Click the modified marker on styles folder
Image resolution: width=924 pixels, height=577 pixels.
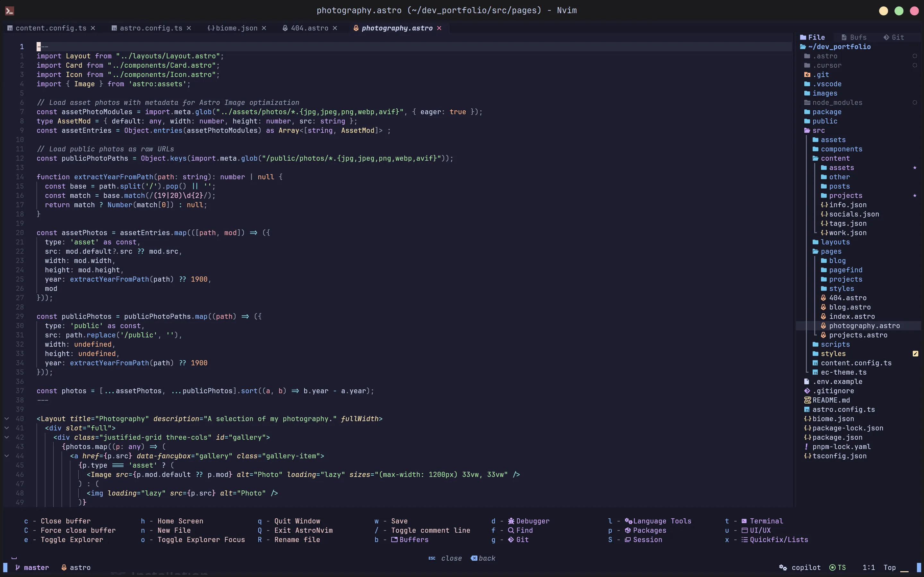915,354
